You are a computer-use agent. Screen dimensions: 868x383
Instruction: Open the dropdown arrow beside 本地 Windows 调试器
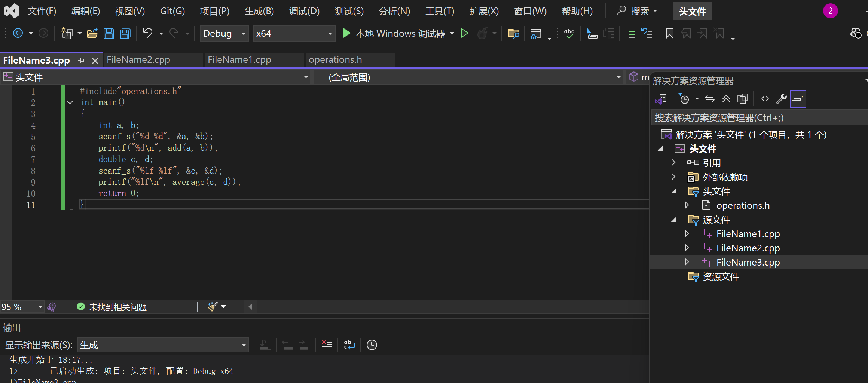(x=452, y=33)
